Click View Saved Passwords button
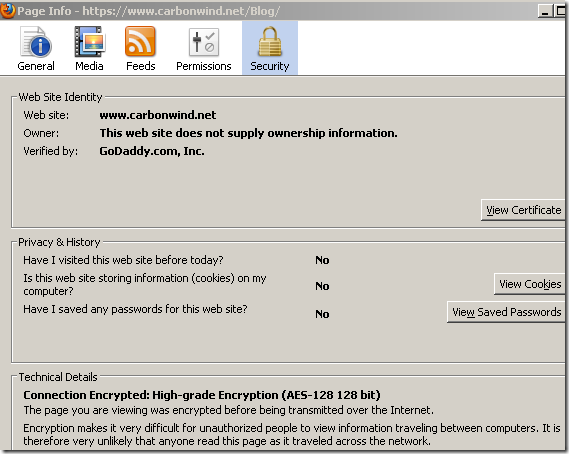 506,312
